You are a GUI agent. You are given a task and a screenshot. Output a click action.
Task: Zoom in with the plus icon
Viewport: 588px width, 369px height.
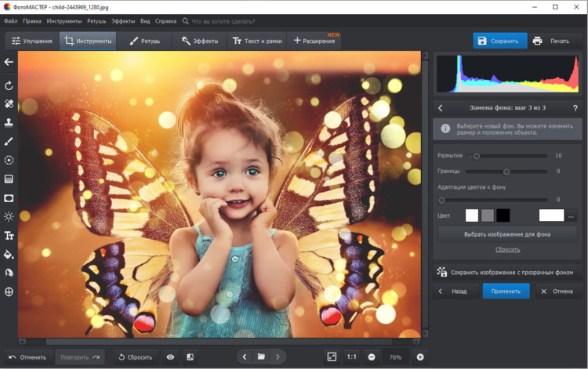(420, 356)
